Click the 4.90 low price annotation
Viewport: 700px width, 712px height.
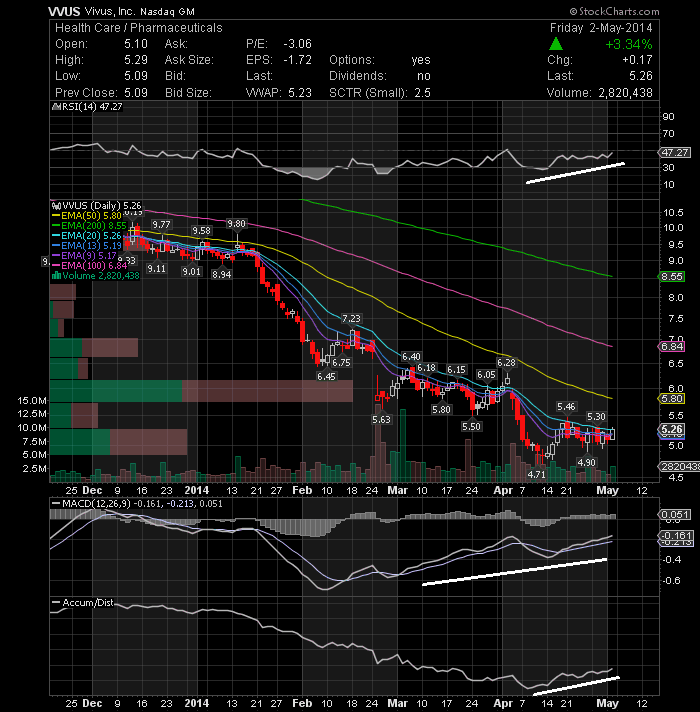tap(586, 462)
